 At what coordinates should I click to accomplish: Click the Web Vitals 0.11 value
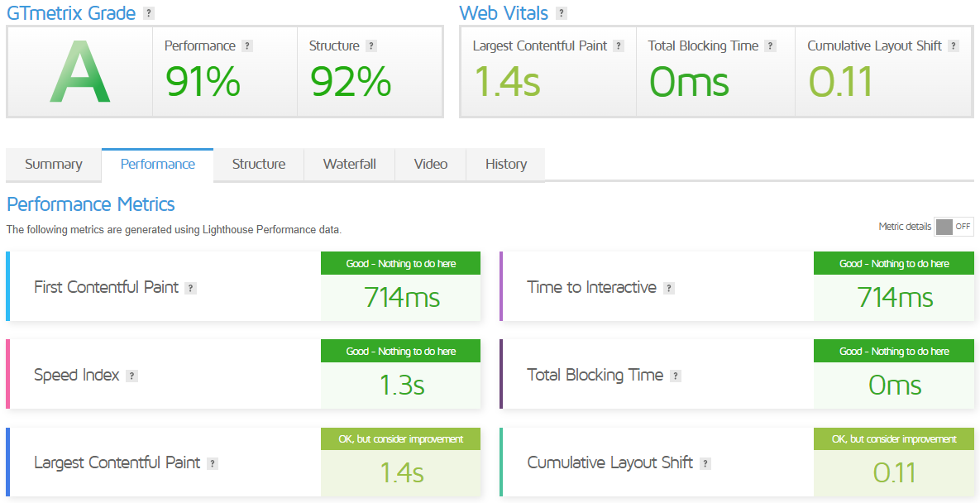[840, 82]
